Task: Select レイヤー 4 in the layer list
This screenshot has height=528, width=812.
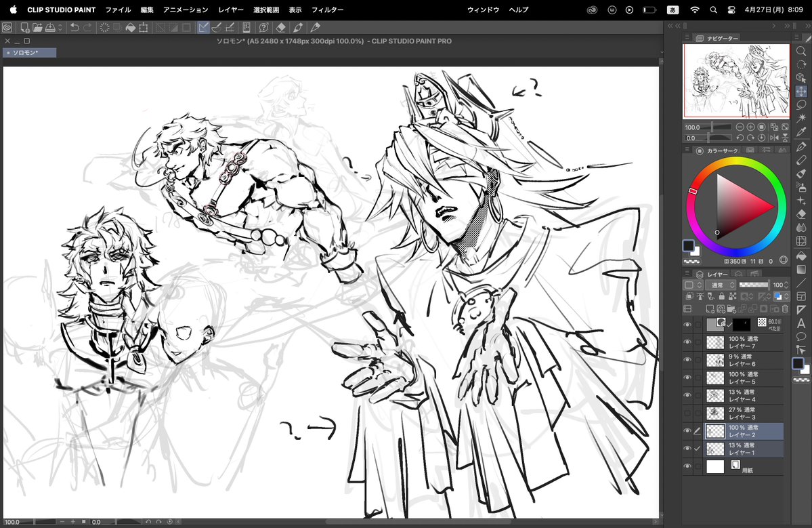Action: click(x=744, y=395)
